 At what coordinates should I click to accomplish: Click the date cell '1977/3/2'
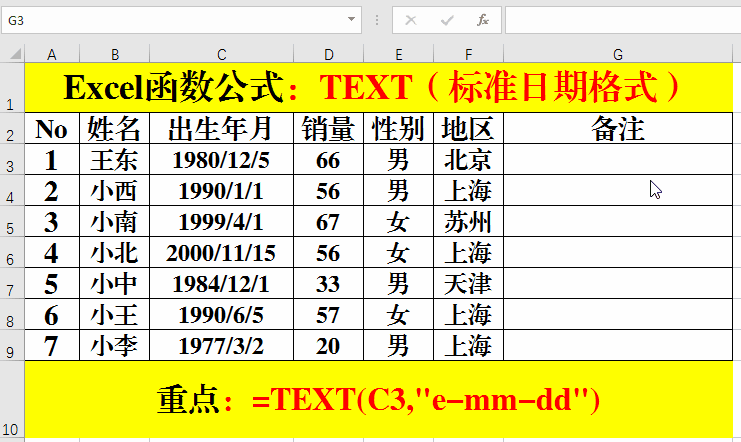221,345
